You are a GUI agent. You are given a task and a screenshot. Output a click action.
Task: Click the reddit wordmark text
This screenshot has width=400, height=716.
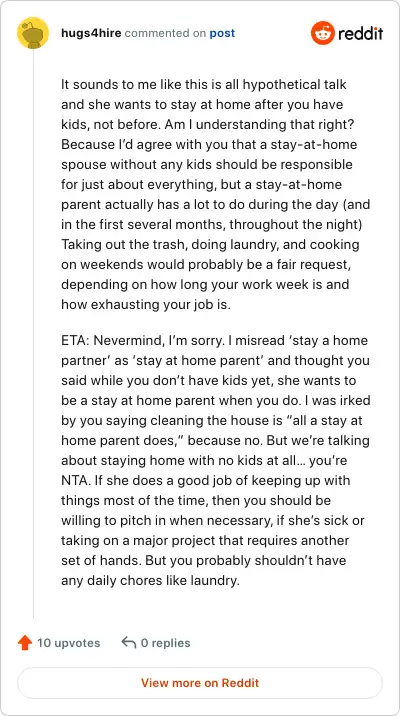tap(360, 33)
